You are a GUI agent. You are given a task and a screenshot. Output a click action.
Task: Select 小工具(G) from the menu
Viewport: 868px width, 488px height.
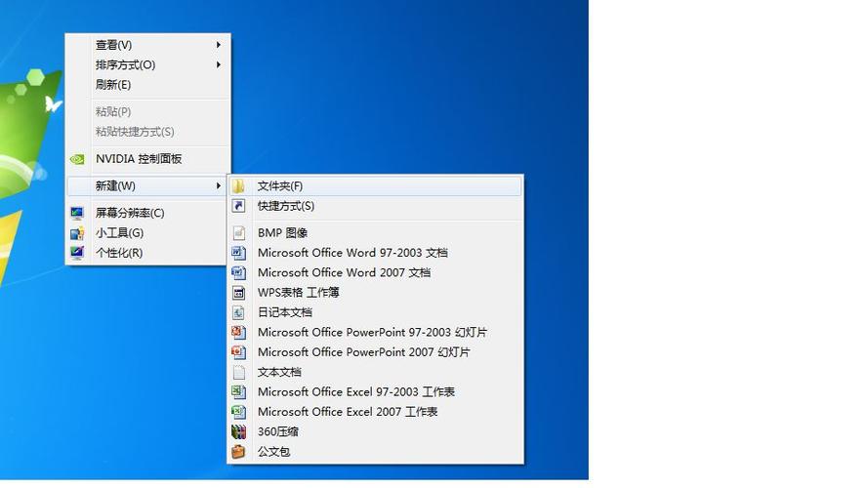tap(147, 233)
